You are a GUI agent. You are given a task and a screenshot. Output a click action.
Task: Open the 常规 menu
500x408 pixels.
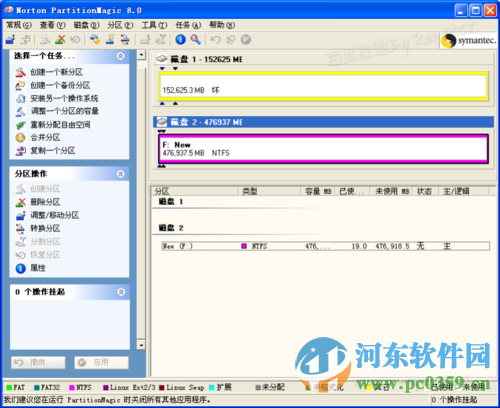coord(19,25)
